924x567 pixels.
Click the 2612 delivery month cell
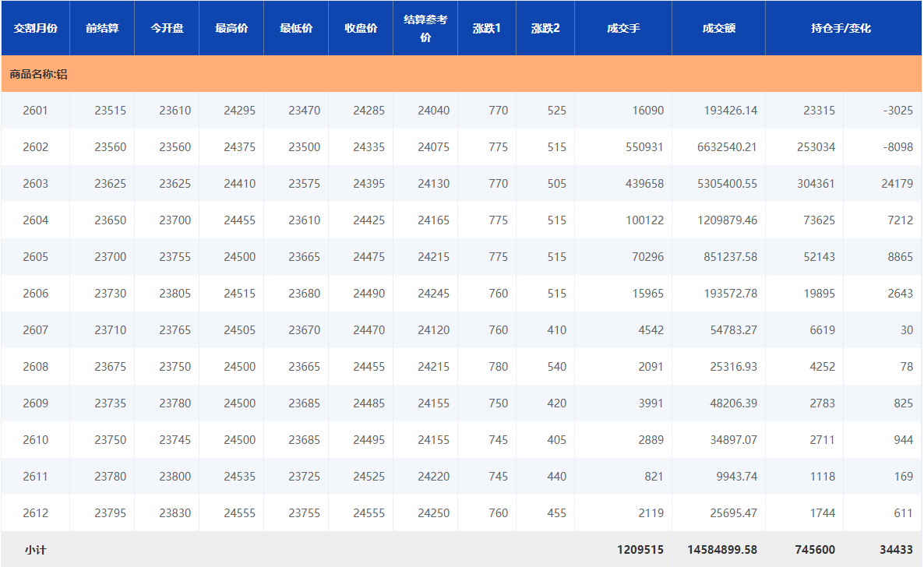pos(36,513)
